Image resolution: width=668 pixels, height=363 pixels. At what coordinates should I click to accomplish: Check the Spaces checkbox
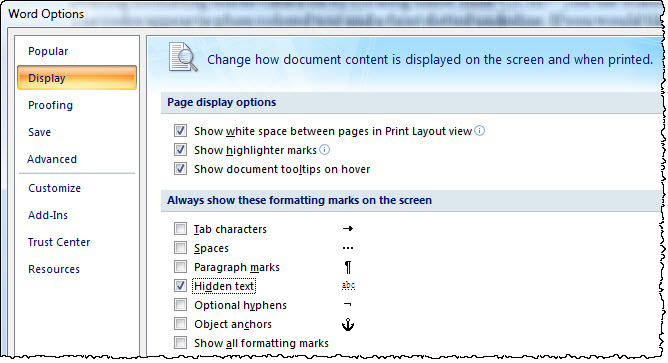[x=180, y=248]
